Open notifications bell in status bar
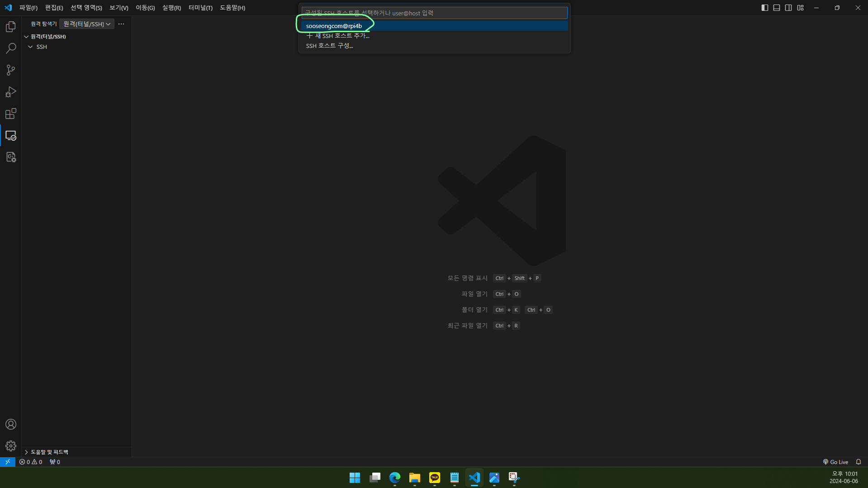 click(859, 462)
